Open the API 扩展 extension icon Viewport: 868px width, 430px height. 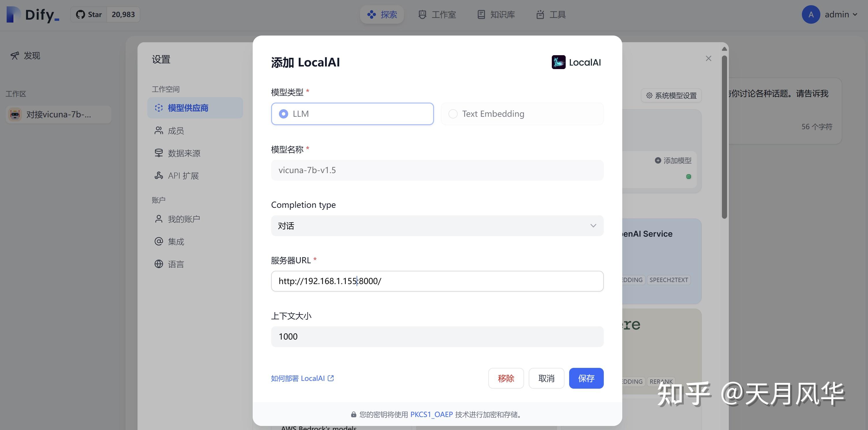159,175
